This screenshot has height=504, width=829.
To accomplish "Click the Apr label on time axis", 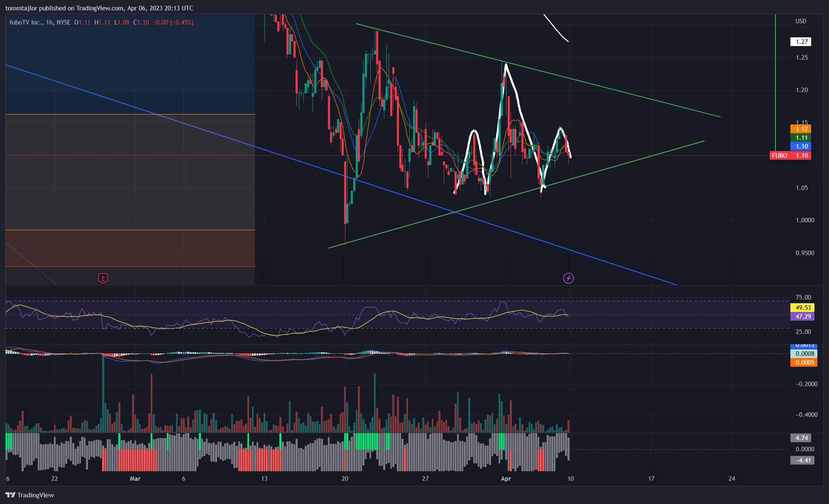I will (x=506, y=478).
